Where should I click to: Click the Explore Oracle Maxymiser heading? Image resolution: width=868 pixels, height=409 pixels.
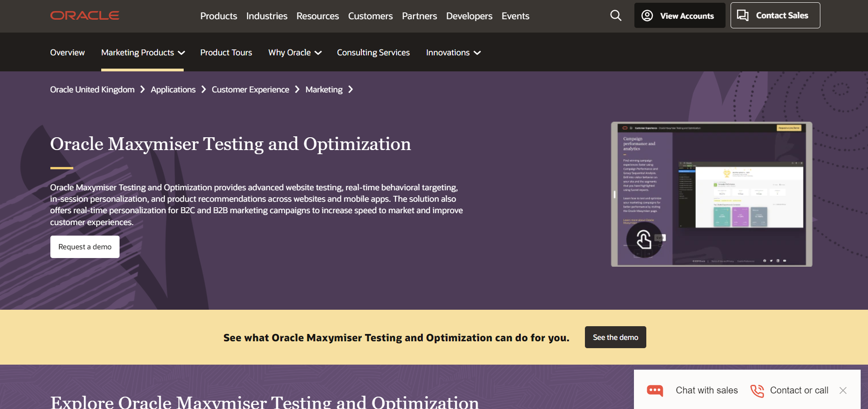coord(264,402)
